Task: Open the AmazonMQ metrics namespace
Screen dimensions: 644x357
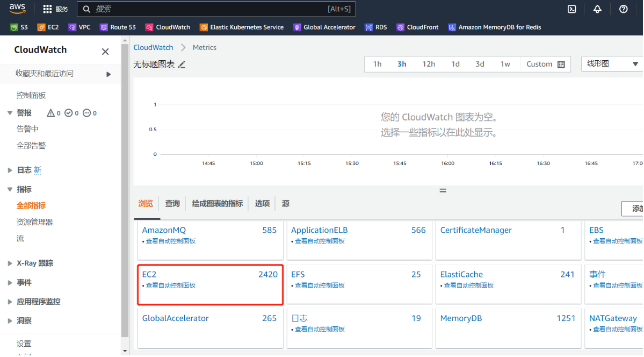Action: (164, 230)
